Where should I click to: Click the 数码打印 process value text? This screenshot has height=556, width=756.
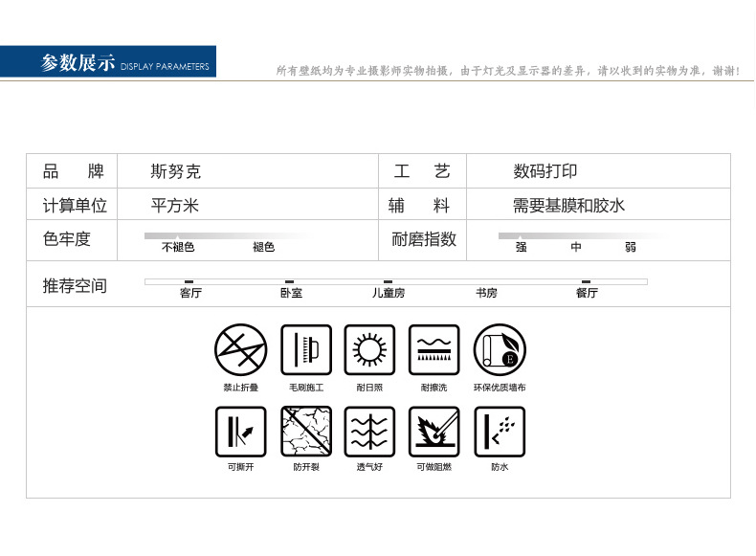click(x=545, y=172)
